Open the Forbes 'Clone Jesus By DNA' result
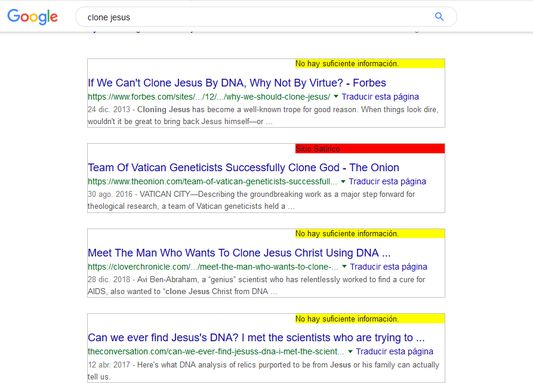Image resolution: width=533 pixels, height=383 pixels. point(237,83)
